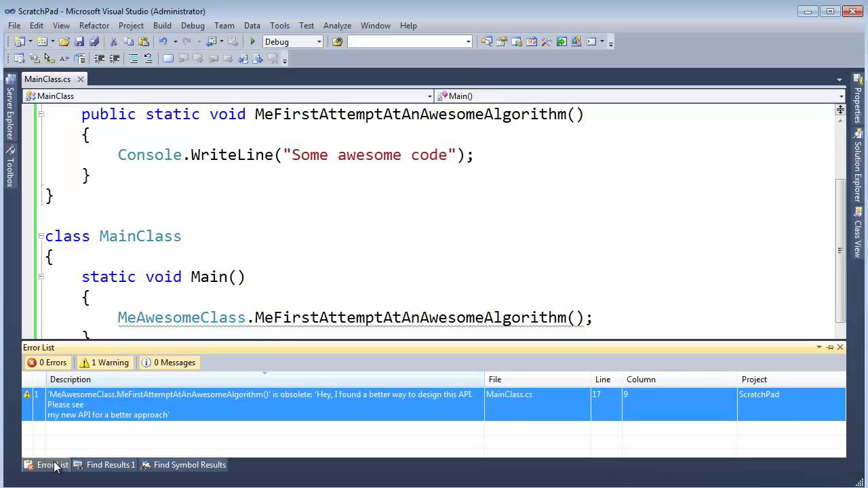This screenshot has height=488, width=868.
Task: Sort by the Description column header
Action: 265,380
